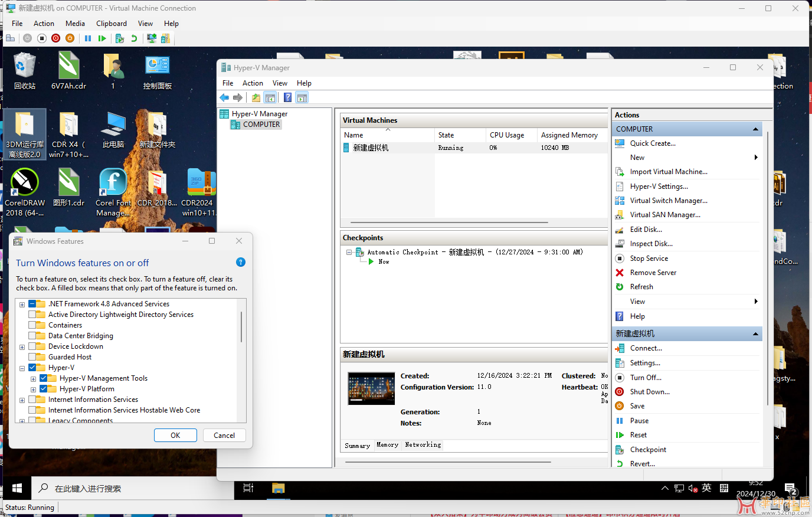Click the Enhanced Session monitor icon

coord(152,38)
